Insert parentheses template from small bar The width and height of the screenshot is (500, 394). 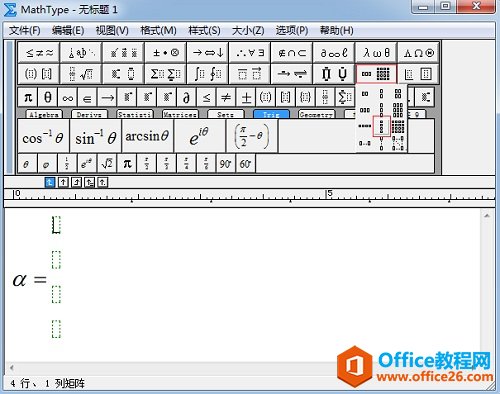coord(266,98)
